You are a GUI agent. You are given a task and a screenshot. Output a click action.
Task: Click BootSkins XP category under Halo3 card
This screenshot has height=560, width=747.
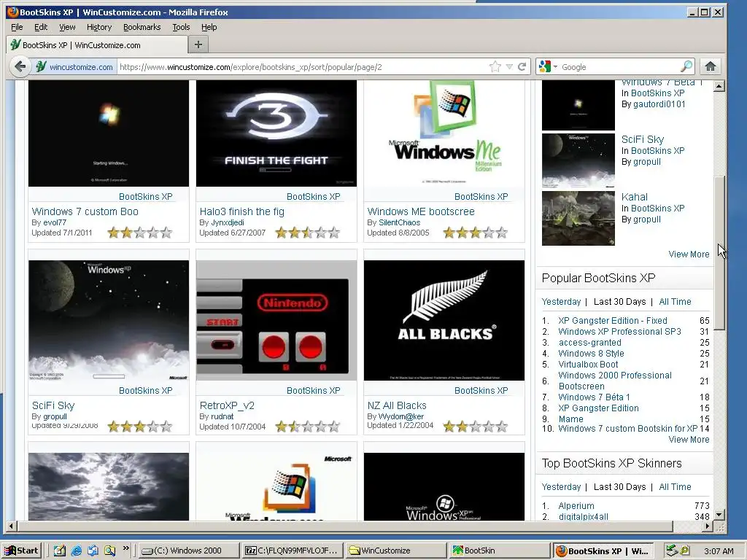click(314, 196)
